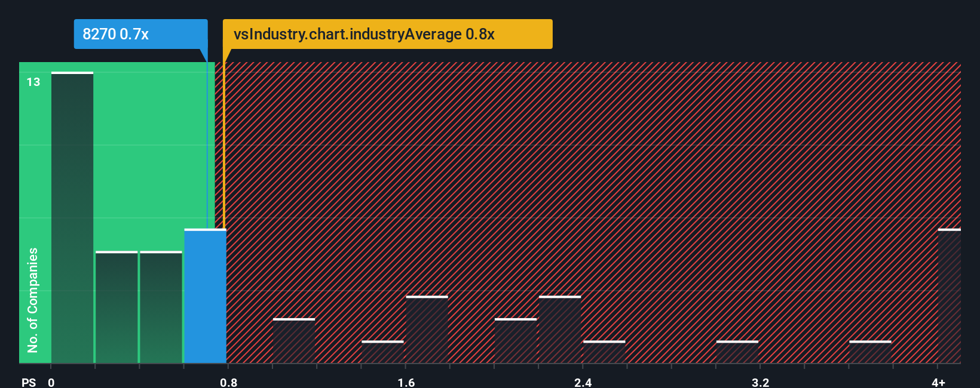
Task: Click the 1.6 axis tick label
Action: point(406,382)
